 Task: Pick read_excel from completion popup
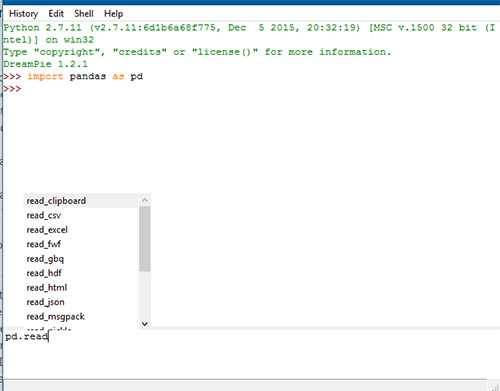coord(82,230)
